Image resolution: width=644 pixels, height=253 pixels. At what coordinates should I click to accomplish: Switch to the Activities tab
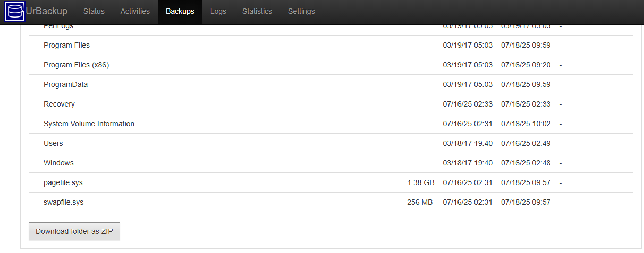pyautogui.click(x=135, y=11)
